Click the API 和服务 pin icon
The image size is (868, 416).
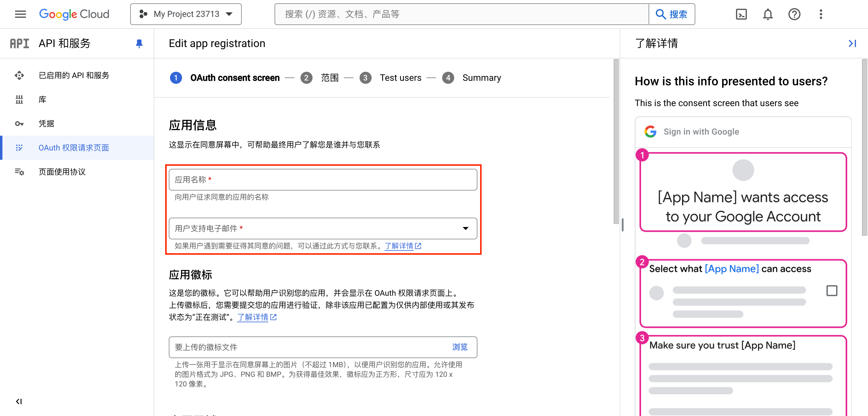coord(139,43)
